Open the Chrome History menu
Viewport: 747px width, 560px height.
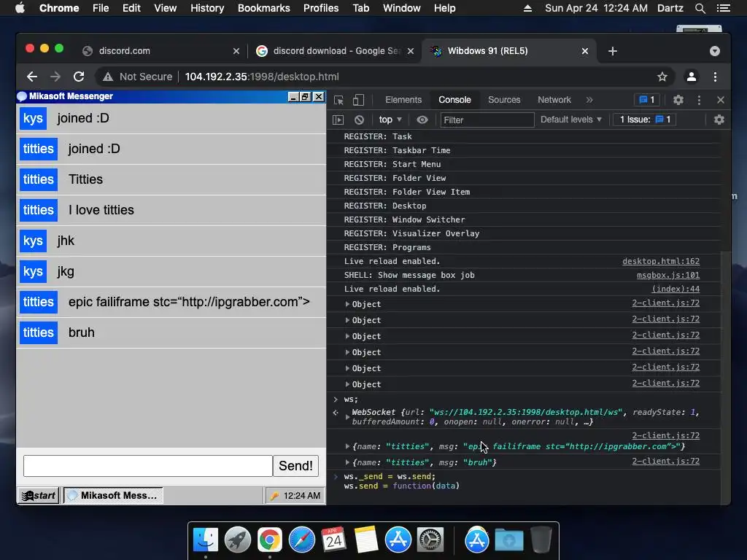pyautogui.click(x=206, y=8)
